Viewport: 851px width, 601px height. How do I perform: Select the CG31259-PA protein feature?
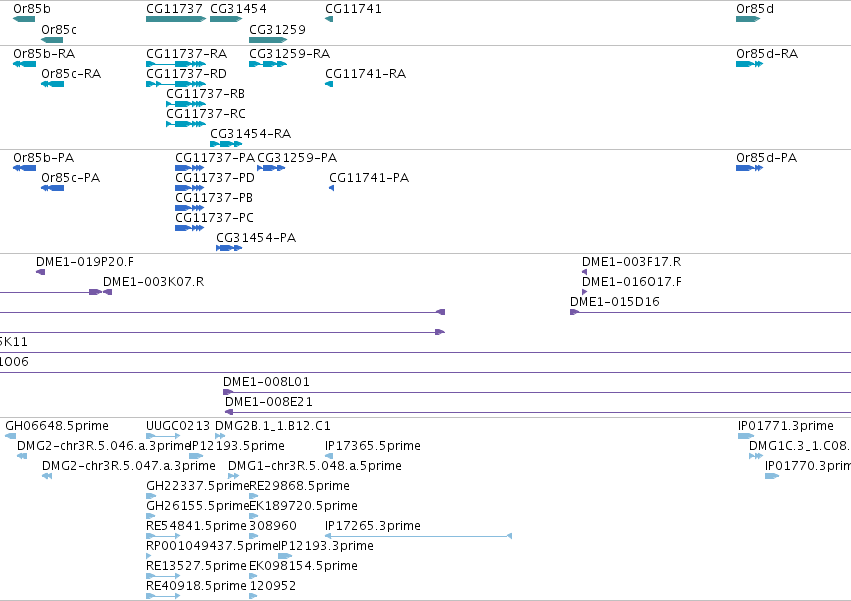click(x=271, y=168)
